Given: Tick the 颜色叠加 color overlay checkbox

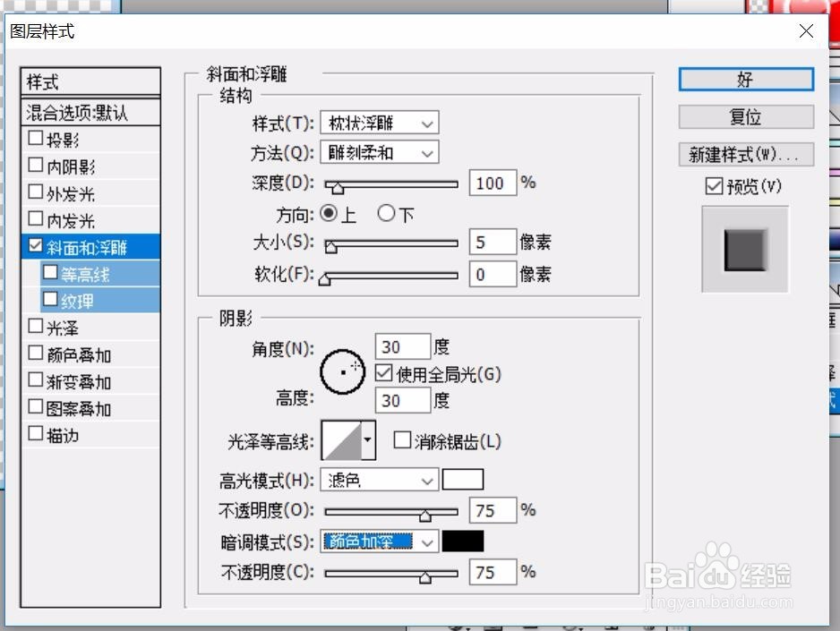Looking at the screenshot, I should (x=35, y=353).
